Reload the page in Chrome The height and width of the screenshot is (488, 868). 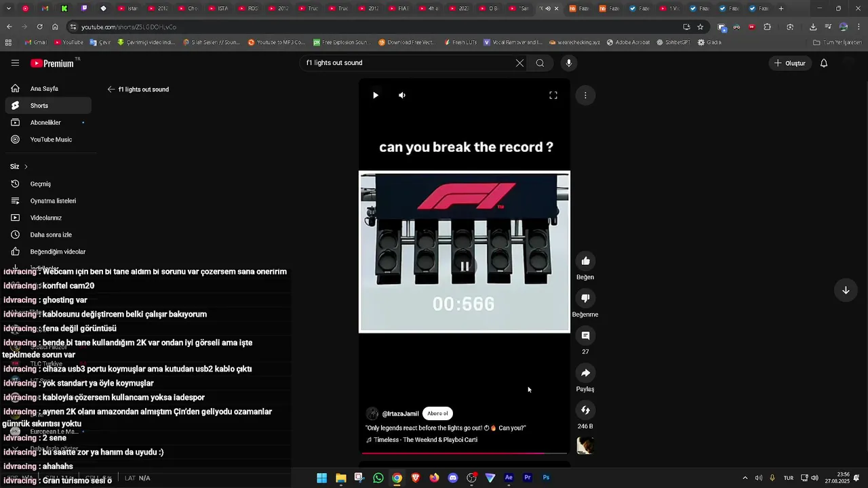[x=39, y=27]
